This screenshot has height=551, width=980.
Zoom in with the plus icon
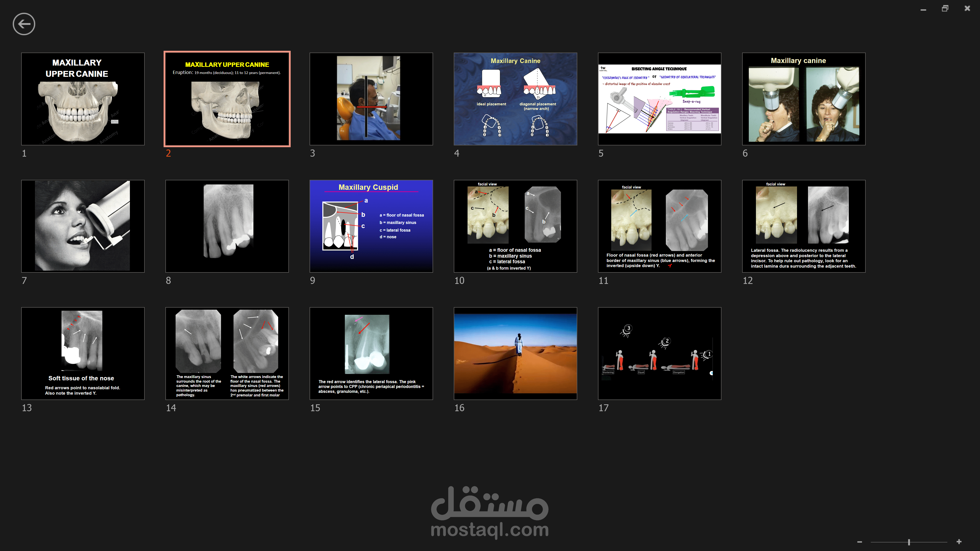coord(959,542)
